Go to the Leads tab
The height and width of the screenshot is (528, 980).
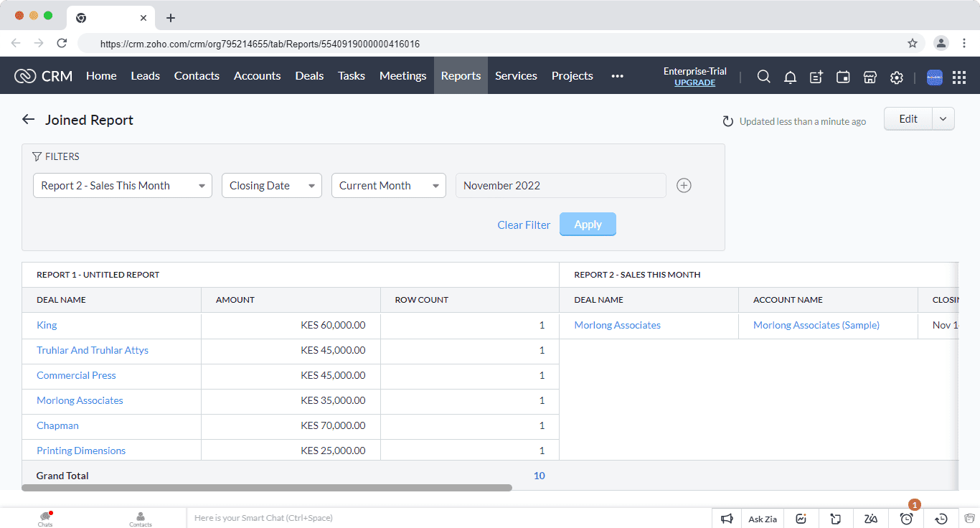[x=146, y=76]
